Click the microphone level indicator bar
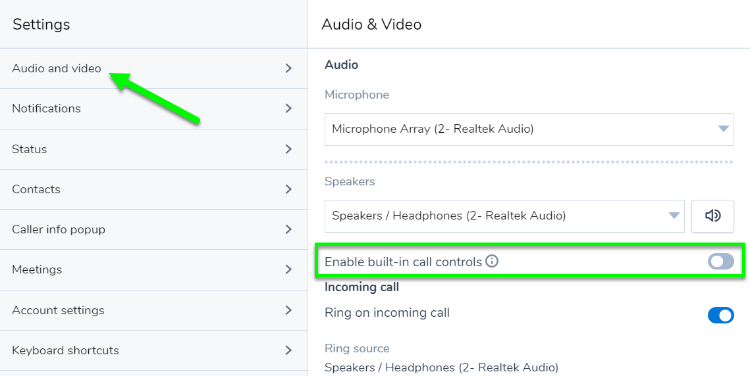 tap(529, 162)
